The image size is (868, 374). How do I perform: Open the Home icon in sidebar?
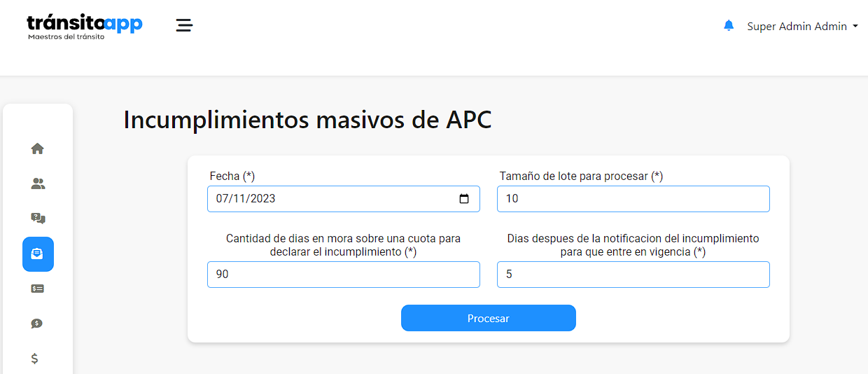tap(38, 148)
